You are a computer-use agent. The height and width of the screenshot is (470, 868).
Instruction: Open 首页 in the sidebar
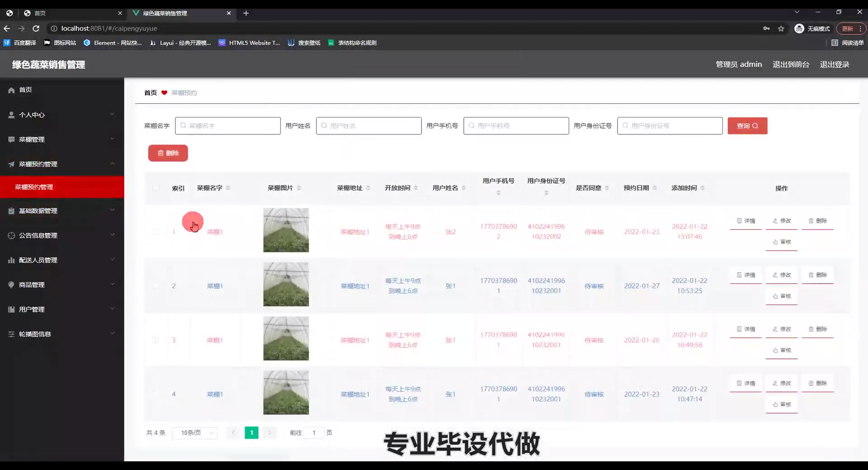coord(62,90)
